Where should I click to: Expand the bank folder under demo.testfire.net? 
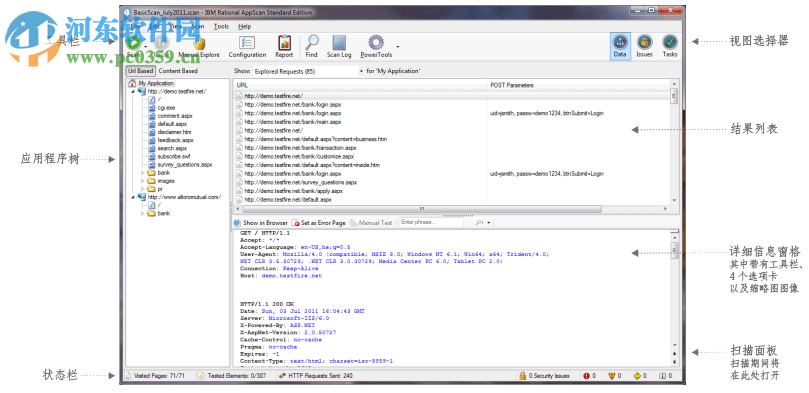(x=143, y=173)
